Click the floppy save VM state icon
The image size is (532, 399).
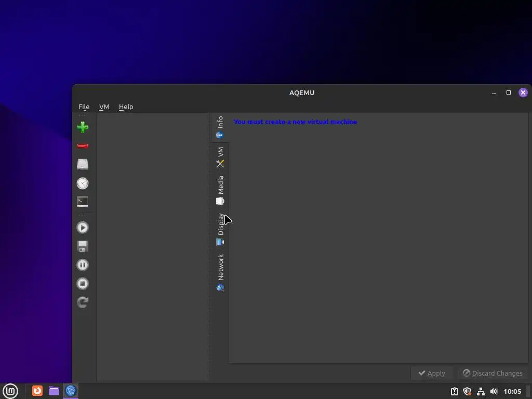(83, 246)
